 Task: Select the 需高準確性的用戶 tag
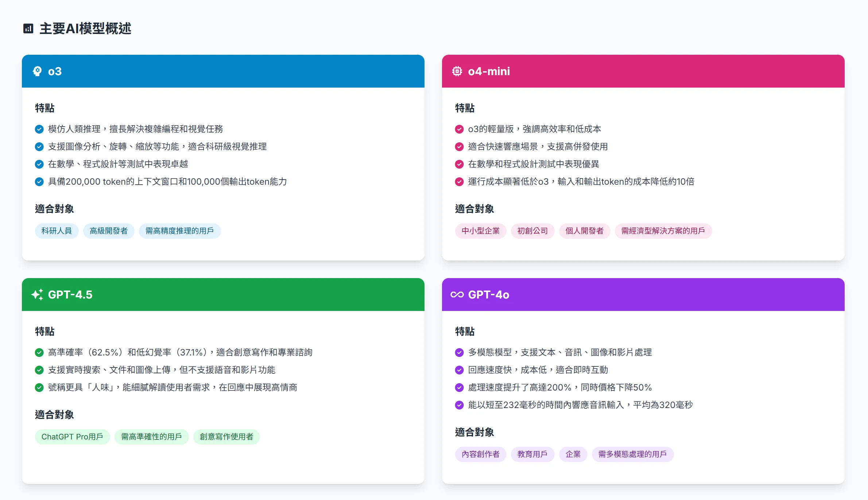[152, 437]
